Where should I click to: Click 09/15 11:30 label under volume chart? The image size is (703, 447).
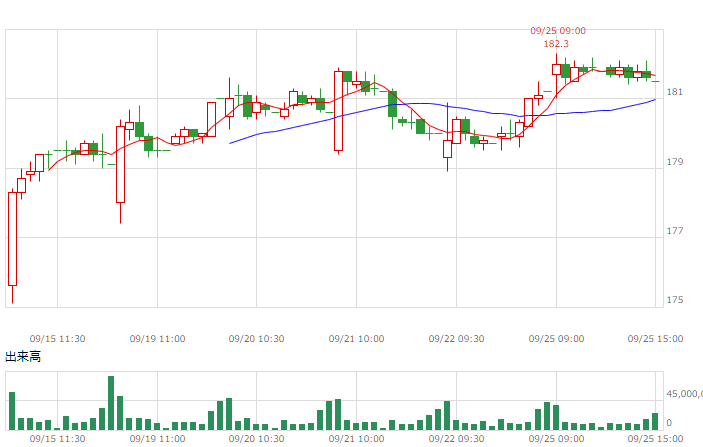click(x=57, y=438)
